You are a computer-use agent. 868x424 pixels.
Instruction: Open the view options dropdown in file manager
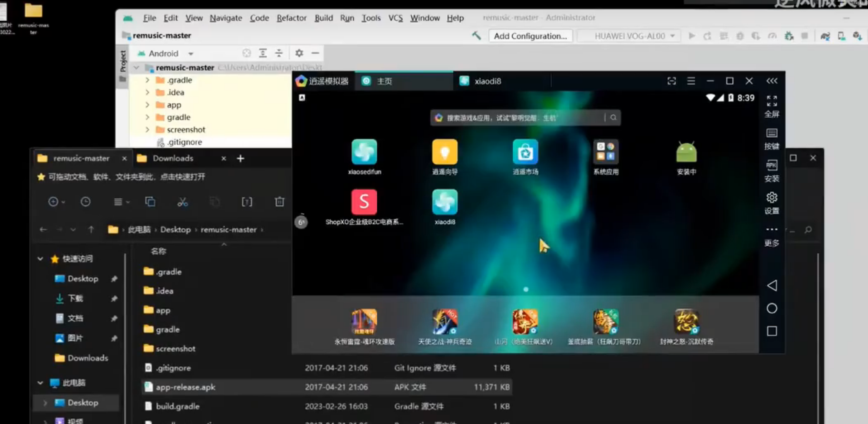tap(122, 202)
